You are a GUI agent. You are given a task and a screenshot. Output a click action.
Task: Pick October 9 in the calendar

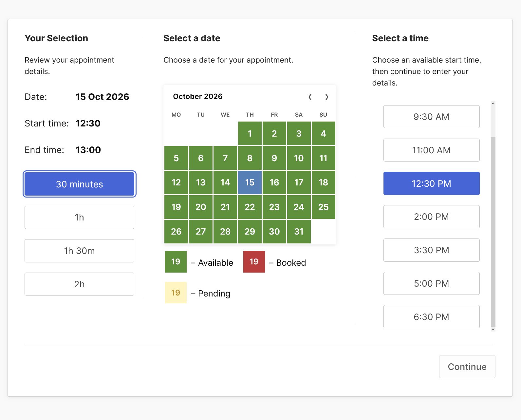point(274,158)
